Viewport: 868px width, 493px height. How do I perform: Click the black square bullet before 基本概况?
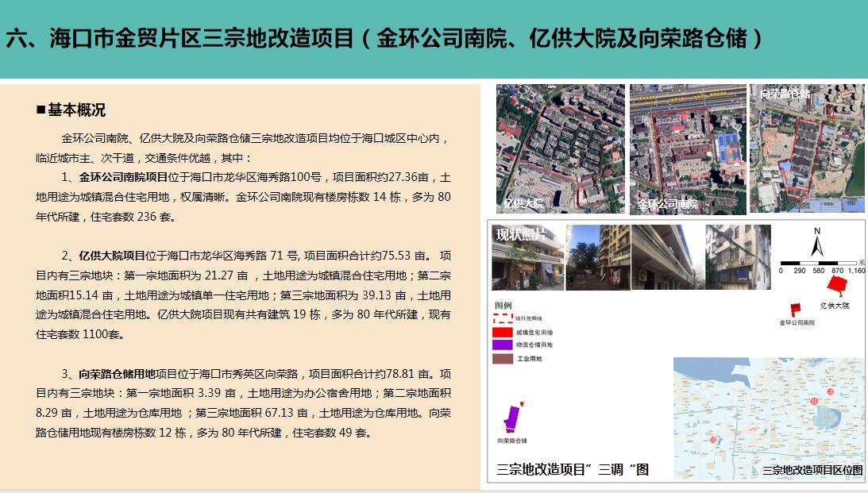[x=41, y=110]
